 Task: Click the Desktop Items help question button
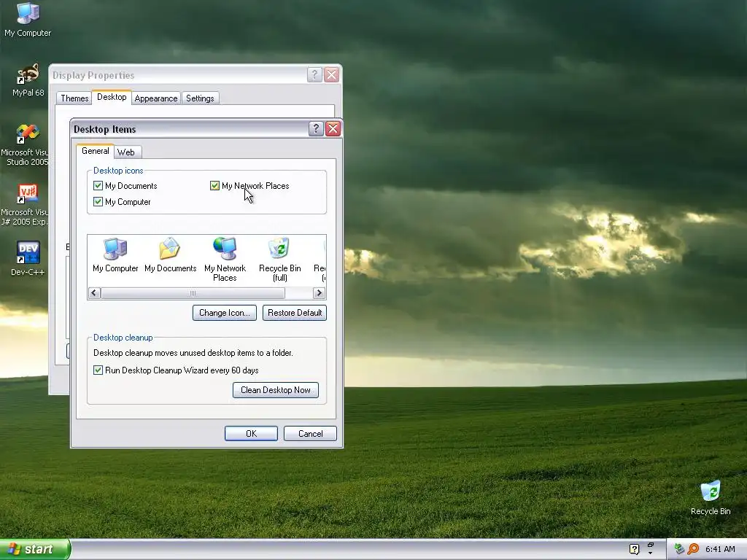click(x=316, y=128)
